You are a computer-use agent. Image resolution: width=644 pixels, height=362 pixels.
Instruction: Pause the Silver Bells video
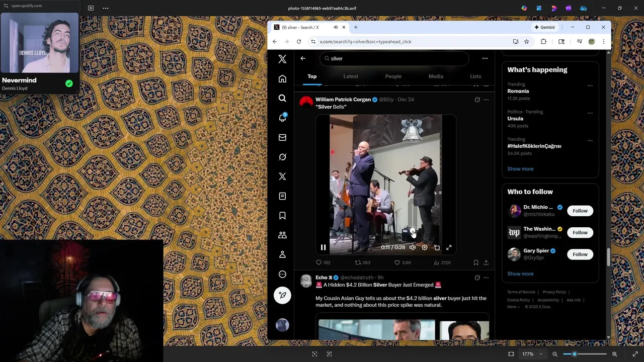[x=323, y=247]
